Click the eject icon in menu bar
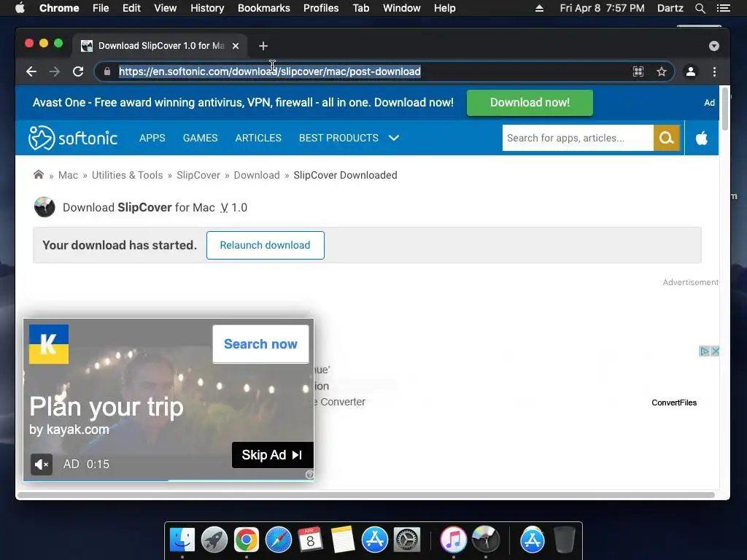Image resolution: width=747 pixels, height=560 pixels. coord(539,8)
